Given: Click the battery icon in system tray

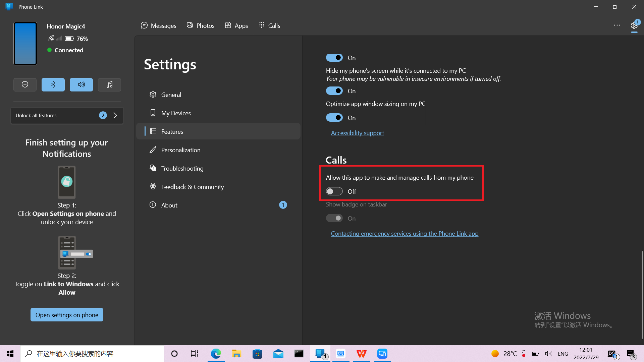Looking at the screenshot, I should tap(535, 354).
